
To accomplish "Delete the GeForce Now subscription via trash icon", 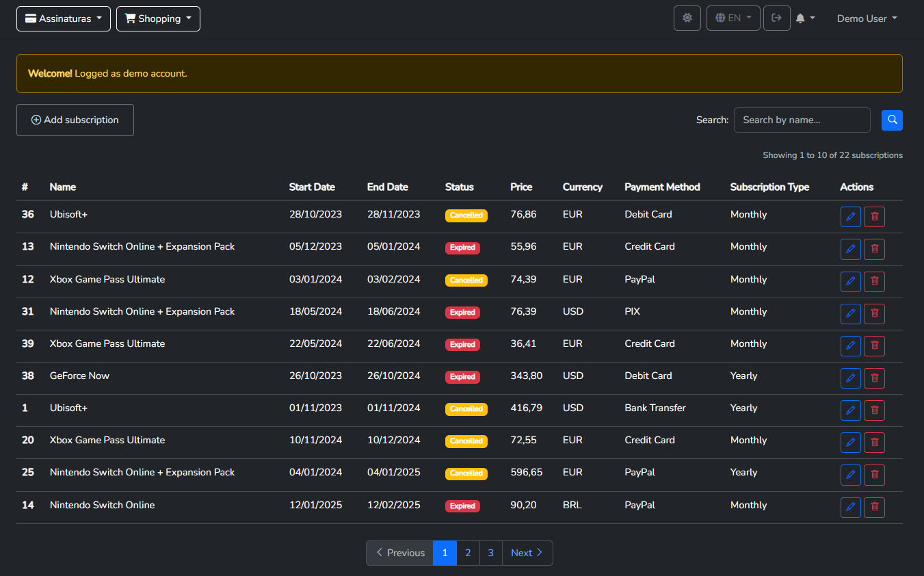I will pos(874,378).
